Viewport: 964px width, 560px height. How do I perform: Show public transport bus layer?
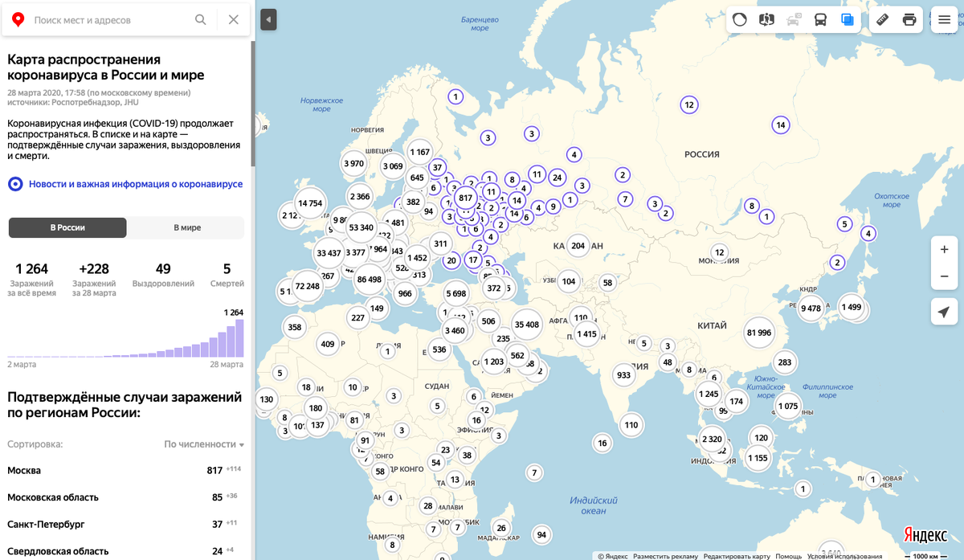pyautogui.click(x=820, y=19)
